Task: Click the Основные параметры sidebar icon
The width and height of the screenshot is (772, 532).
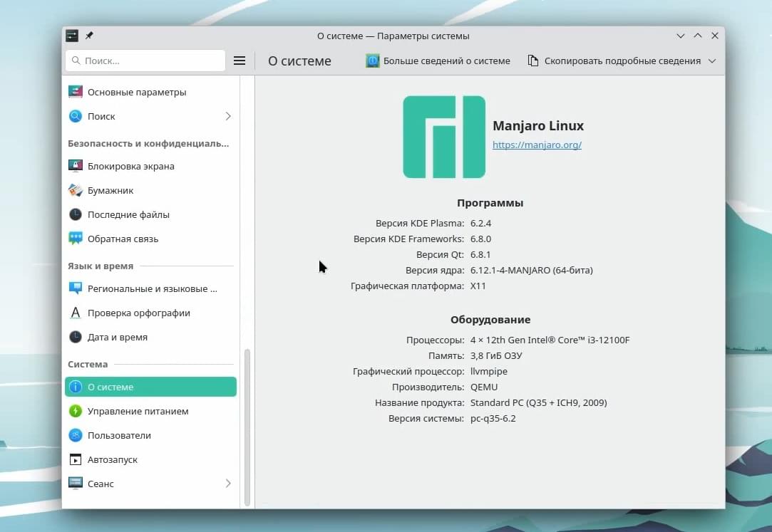Action: click(76, 92)
